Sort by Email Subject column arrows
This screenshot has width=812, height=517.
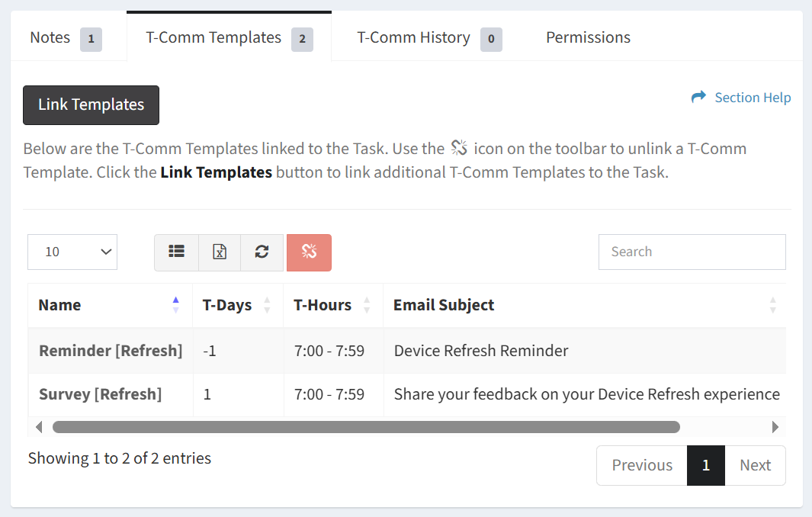tap(772, 305)
